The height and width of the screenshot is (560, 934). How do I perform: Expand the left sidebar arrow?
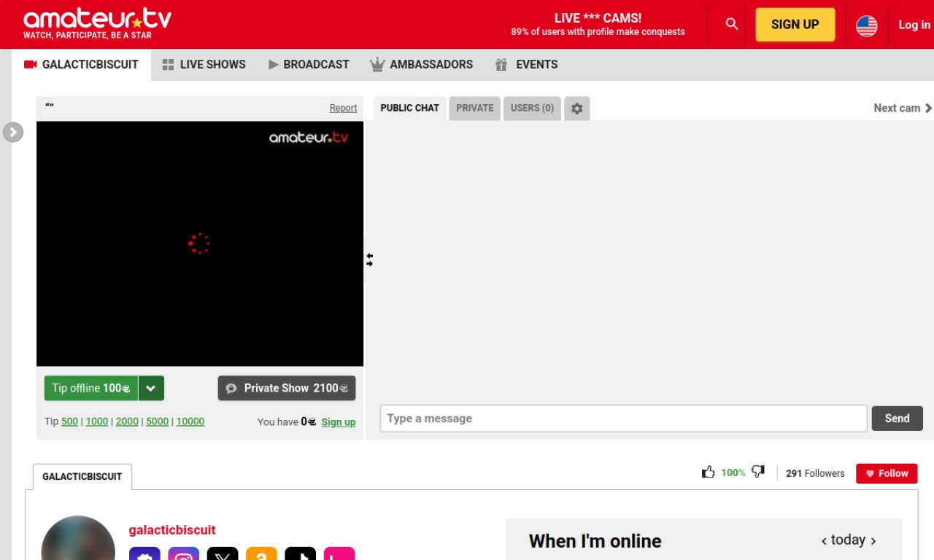13,132
